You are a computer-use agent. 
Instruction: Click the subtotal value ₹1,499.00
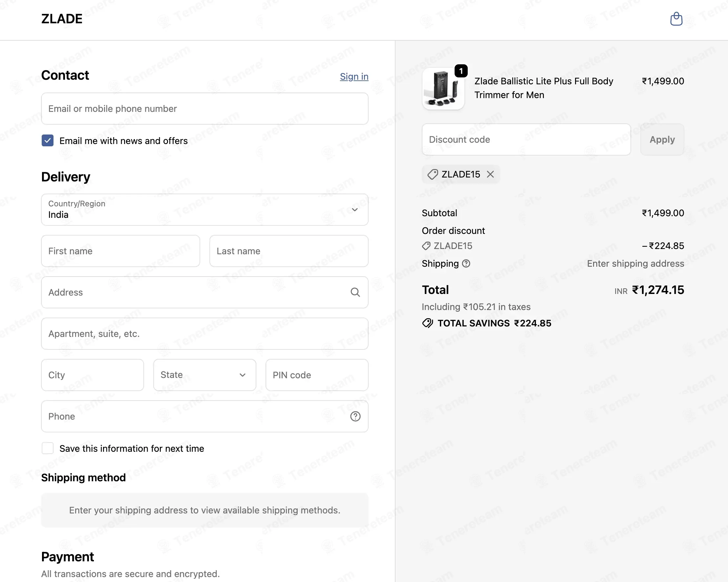(663, 213)
